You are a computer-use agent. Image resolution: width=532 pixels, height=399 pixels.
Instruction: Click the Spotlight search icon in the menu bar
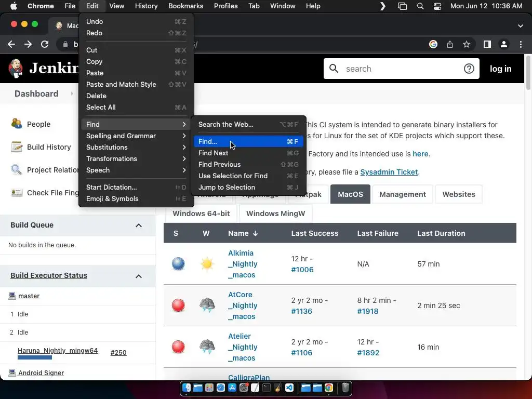(420, 6)
